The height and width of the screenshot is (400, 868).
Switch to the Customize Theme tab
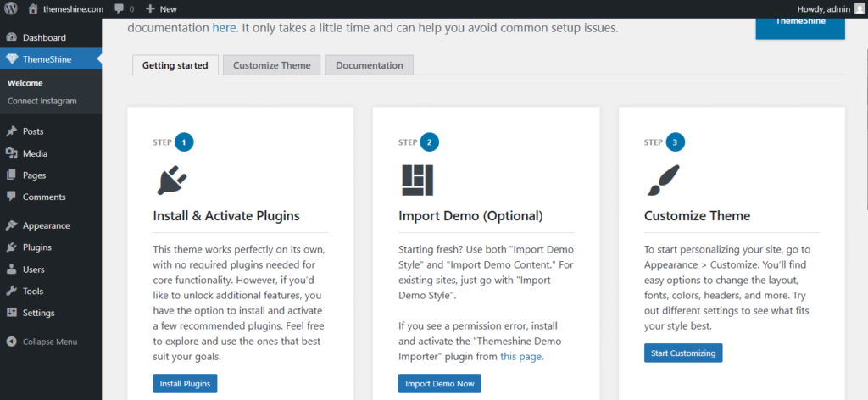272,65
